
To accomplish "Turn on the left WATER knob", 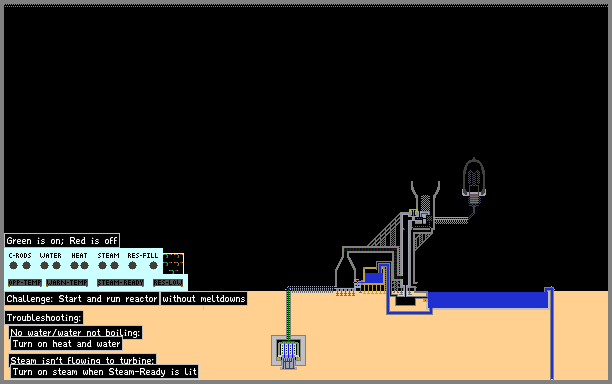I will point(44,266).
